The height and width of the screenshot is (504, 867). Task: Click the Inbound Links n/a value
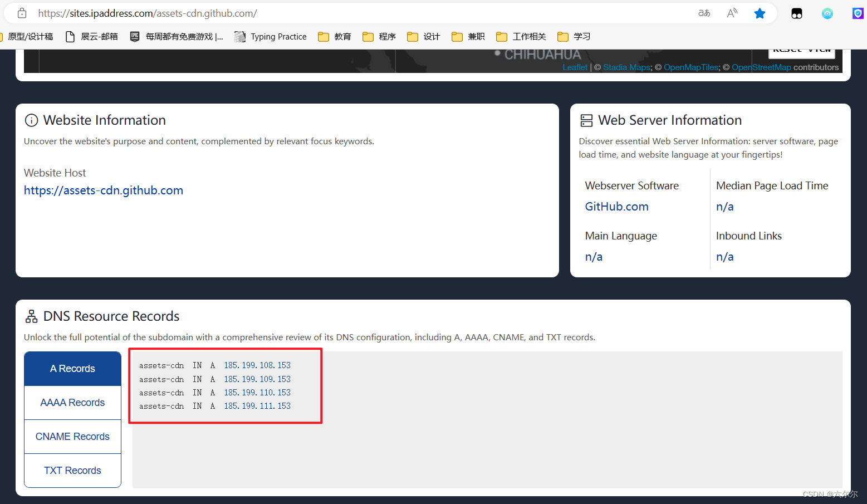pyautogui.click(x=724, y=257)
